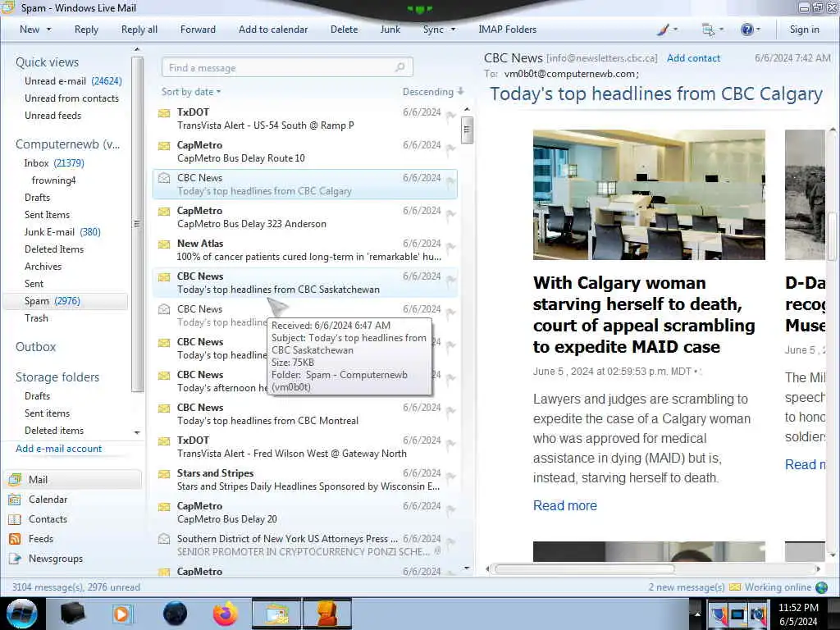Flag the Stars and Stripes message

(450, 477)
